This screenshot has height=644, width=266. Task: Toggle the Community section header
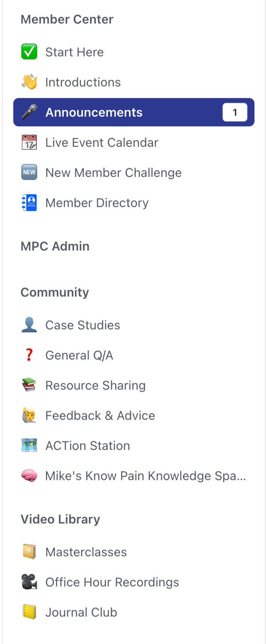coord(55,293)
